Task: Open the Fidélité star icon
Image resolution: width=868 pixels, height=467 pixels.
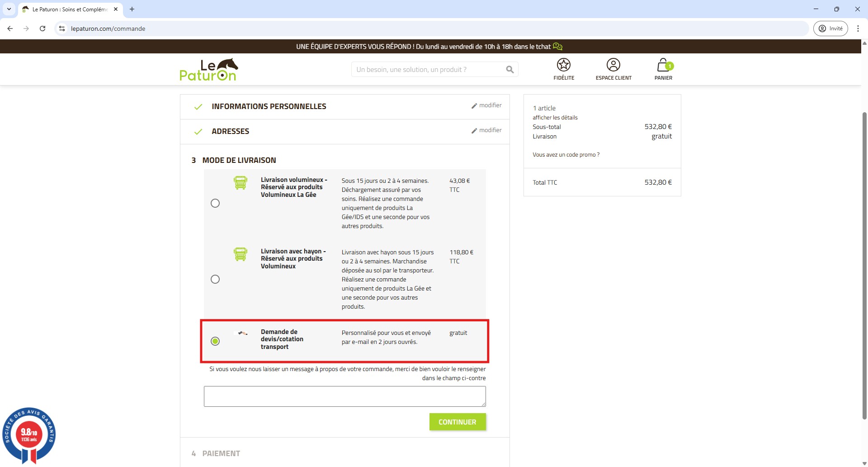Action: tap(563, 65)
